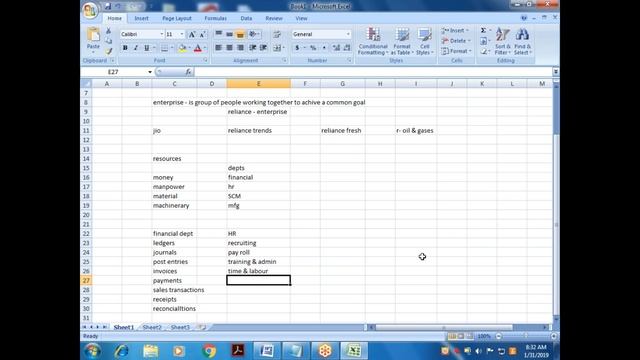This screenshot has height=360, width=640.
Task: Select cell containing 'reliance trends'
Action: [258, 131]
